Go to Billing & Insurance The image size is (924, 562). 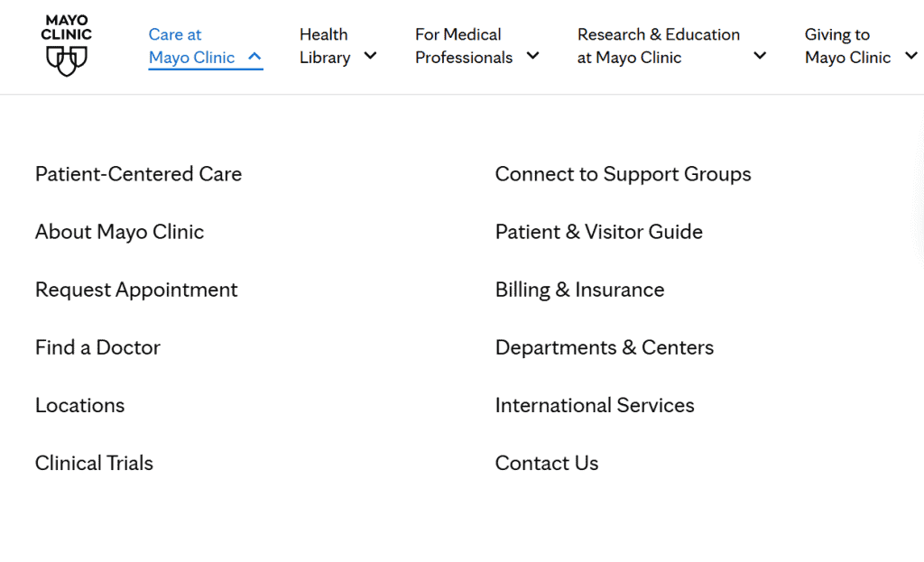(x=579, y=290)
